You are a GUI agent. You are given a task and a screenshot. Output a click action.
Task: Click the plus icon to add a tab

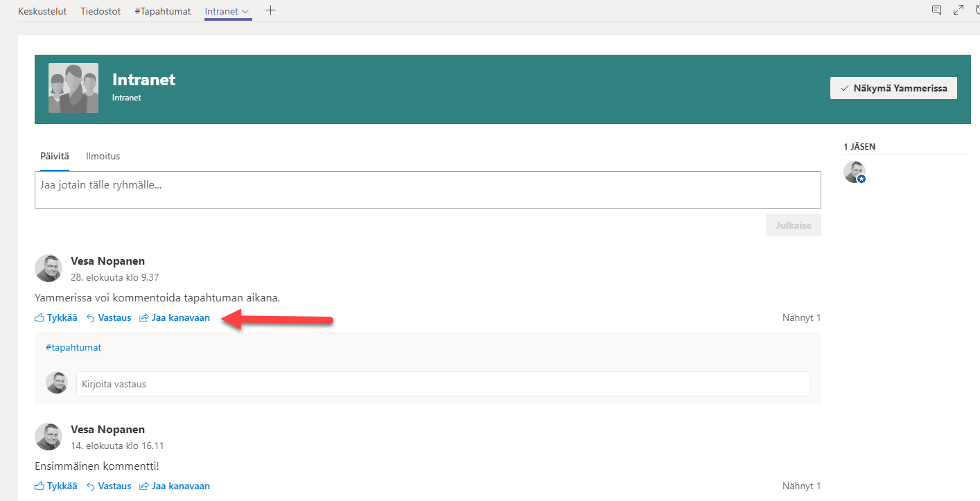[271, 10]
